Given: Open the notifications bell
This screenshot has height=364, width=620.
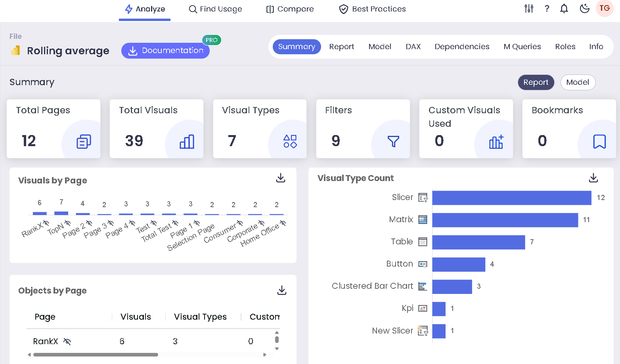Looking at the screenshot, I should (x=564, y=9).
